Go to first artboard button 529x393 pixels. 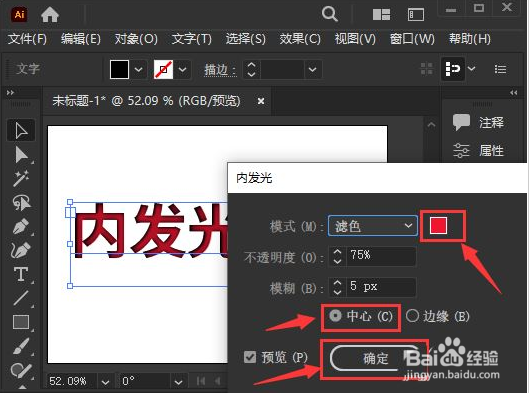(201, 381)
